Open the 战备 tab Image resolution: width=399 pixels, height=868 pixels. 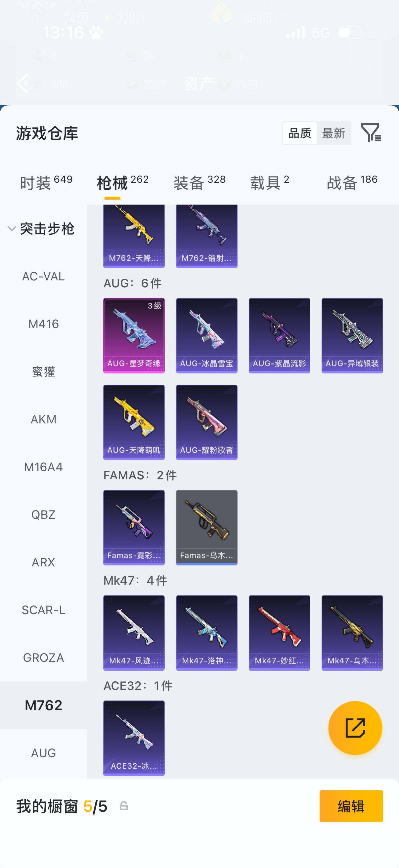(x=352, y=183)
